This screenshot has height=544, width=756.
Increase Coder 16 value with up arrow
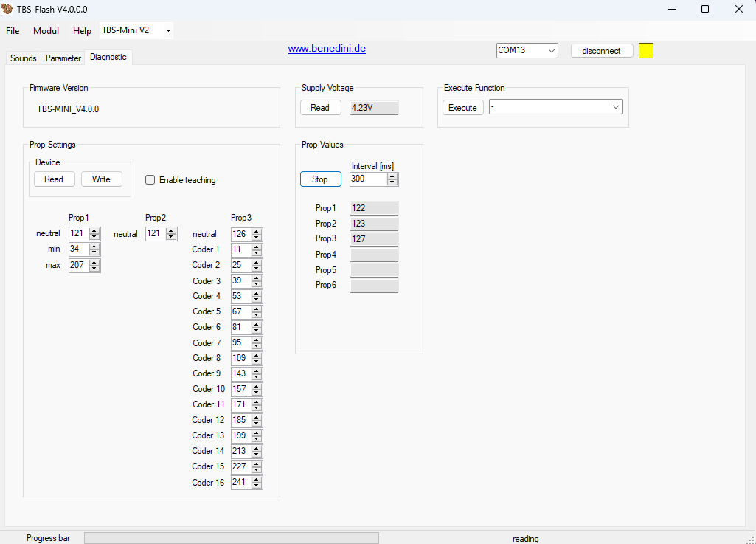[257, 479]
